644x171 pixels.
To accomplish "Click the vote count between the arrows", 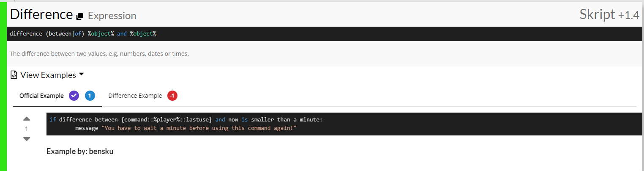I will click(27, 129).
